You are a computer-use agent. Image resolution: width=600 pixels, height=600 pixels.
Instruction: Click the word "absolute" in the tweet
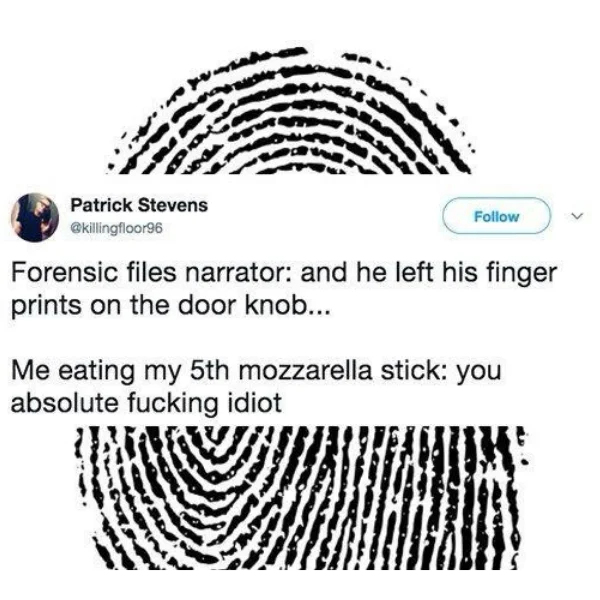[64, 403]
